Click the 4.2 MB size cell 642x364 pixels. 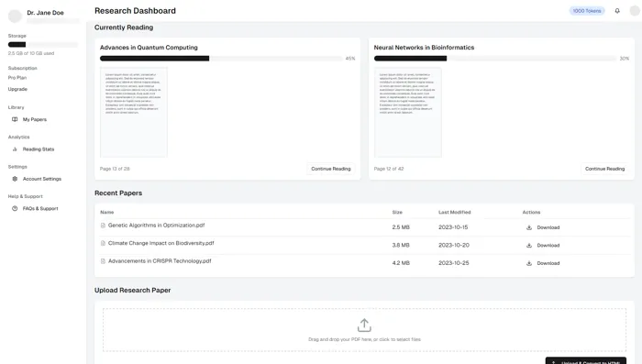click(x=401, y=263)
